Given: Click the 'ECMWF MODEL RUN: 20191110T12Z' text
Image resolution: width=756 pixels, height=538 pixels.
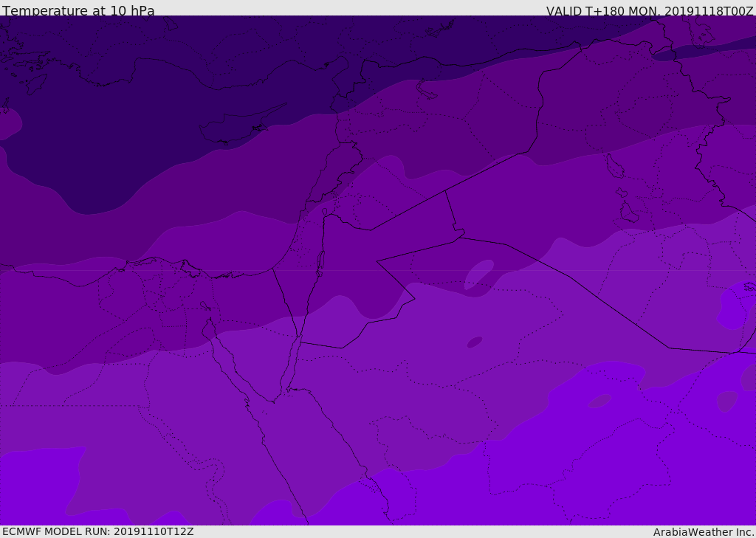Looking at the screenshot, I should click(98, 531).
